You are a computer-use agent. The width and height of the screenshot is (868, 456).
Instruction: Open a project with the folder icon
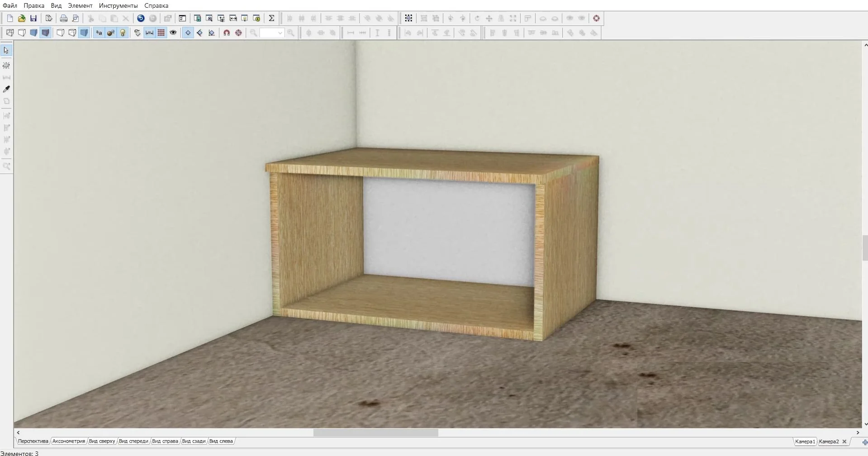click(x=22, y=19)
